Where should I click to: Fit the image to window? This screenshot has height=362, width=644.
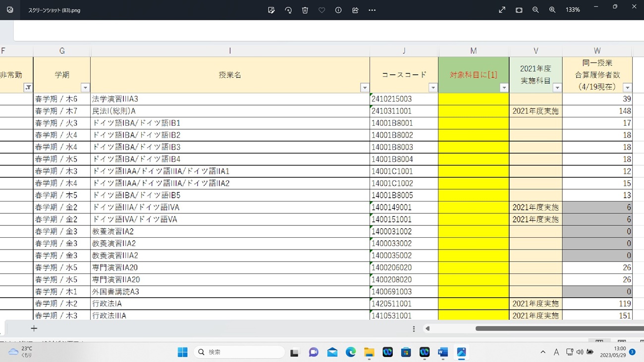519,10
